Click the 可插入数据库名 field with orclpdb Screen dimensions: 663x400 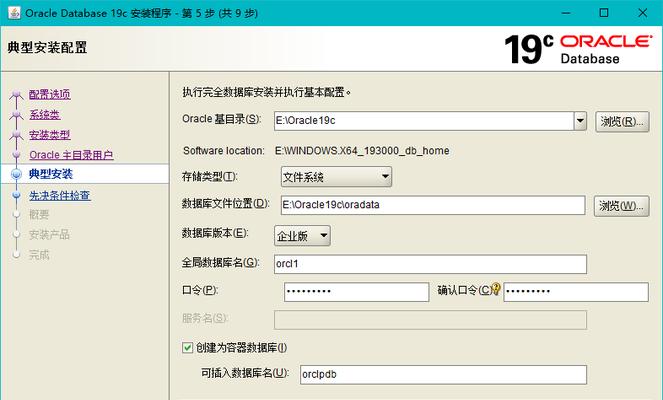coord(443,375)
